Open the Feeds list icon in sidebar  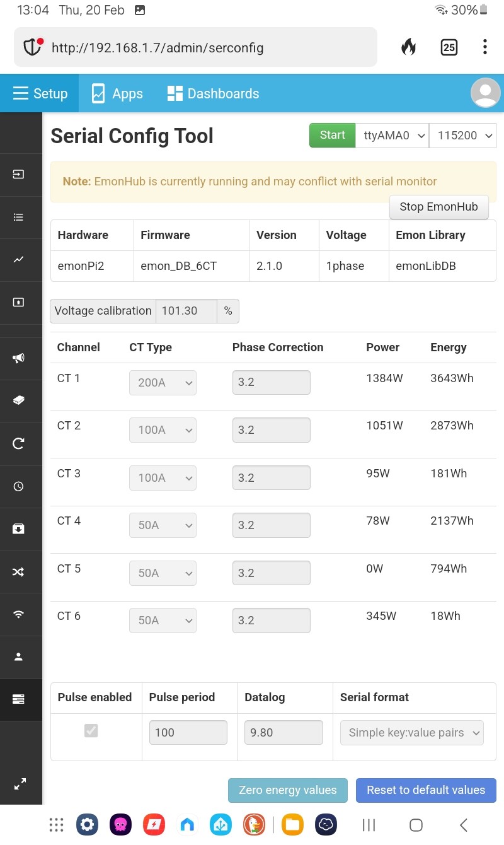point(18,217)
